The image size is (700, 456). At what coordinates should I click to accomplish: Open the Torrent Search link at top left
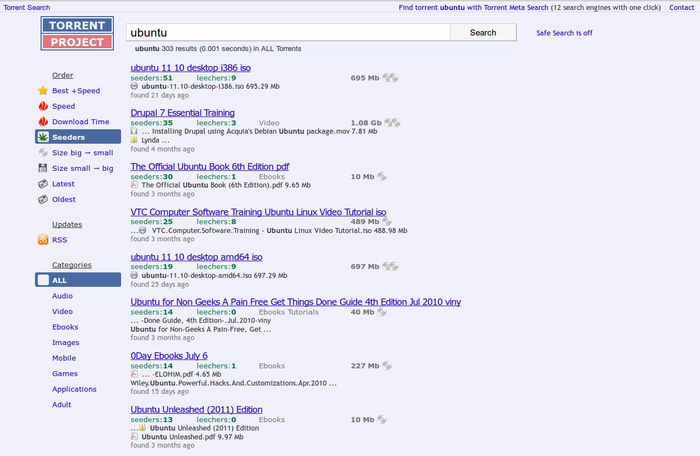point(27,7)
